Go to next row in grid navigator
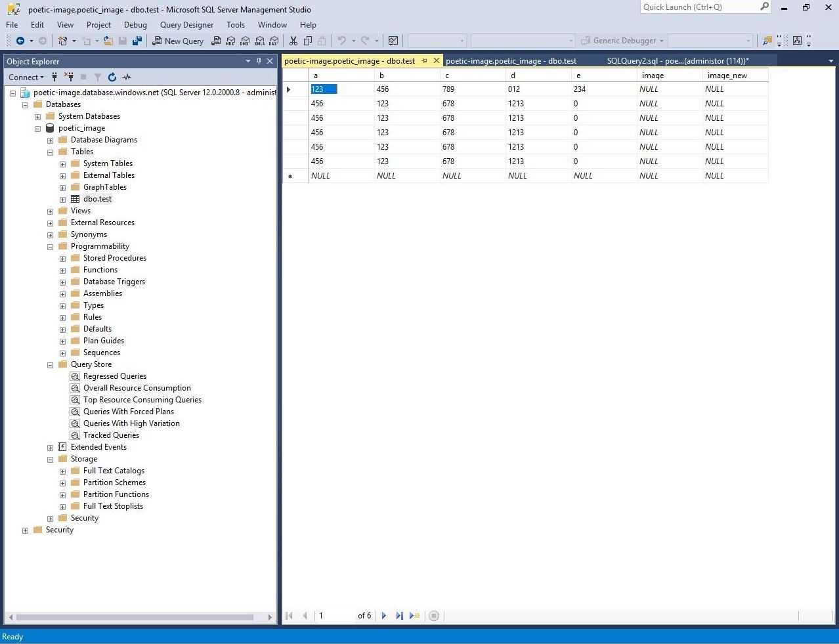This screenshot has height=644, width=839. coord(384,616)
